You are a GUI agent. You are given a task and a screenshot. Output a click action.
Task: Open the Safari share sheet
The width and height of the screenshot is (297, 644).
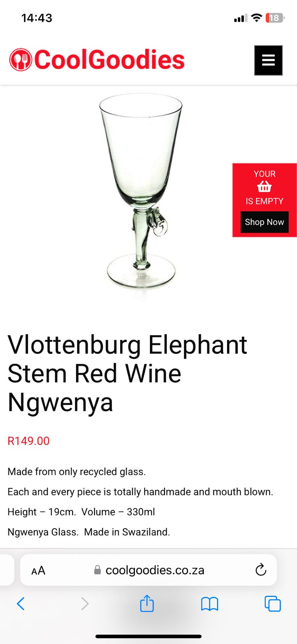[147, 603]
